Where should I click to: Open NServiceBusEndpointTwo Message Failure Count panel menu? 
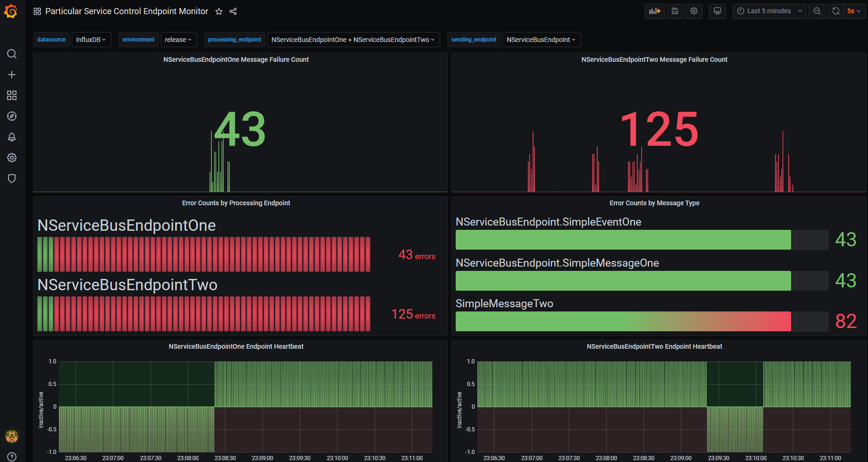654,59
